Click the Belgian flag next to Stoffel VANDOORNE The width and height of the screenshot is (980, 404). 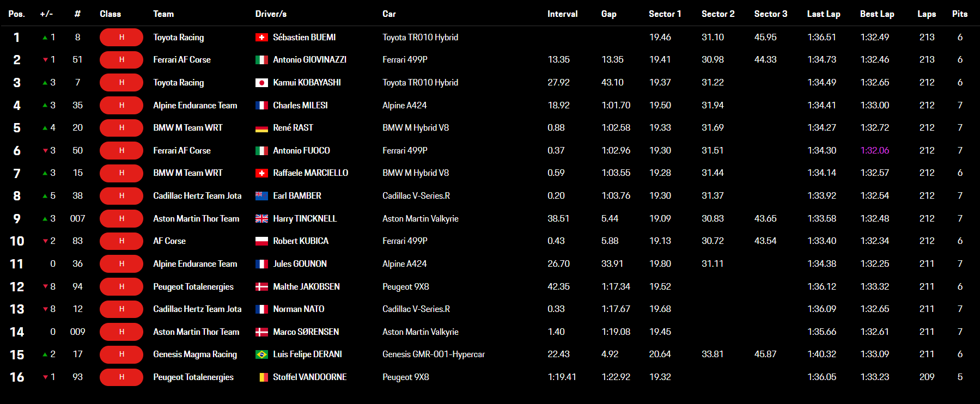pyautogui.click(x=263, y=377)
